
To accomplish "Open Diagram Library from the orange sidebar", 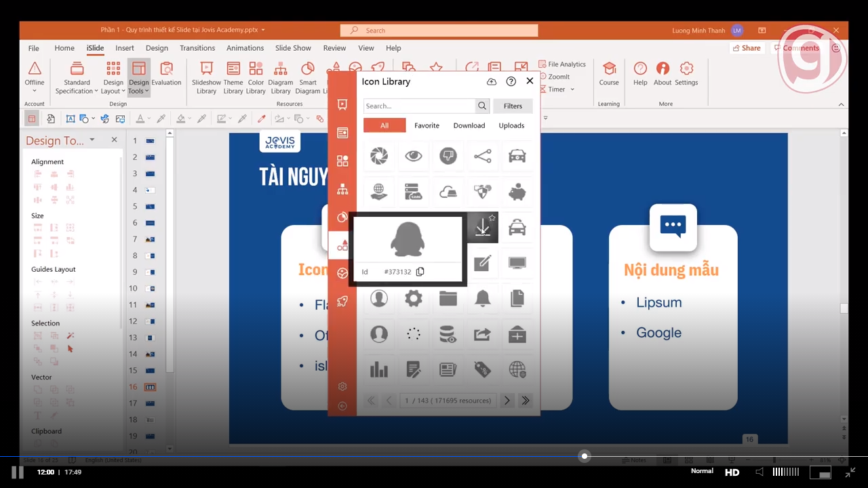I will coord(342,189).
